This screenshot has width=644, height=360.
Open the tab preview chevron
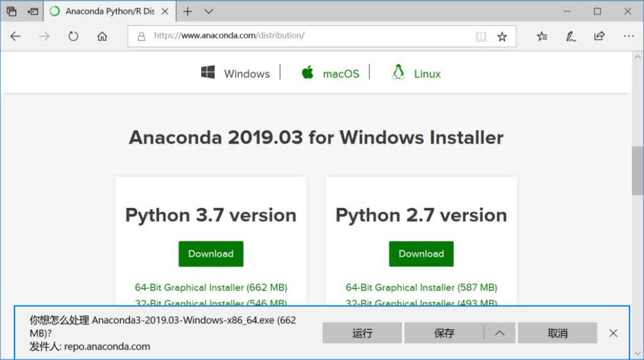pyautogui.click(x=209, y=11)
